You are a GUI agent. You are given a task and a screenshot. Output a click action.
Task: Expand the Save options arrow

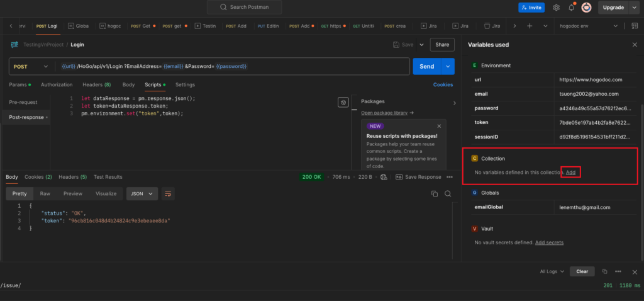point(421,45)
